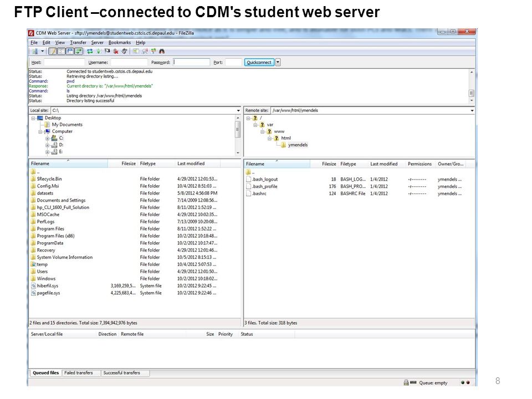Click the lock icon in status bar
532x399 pixels.
click(x=406, y=383)
